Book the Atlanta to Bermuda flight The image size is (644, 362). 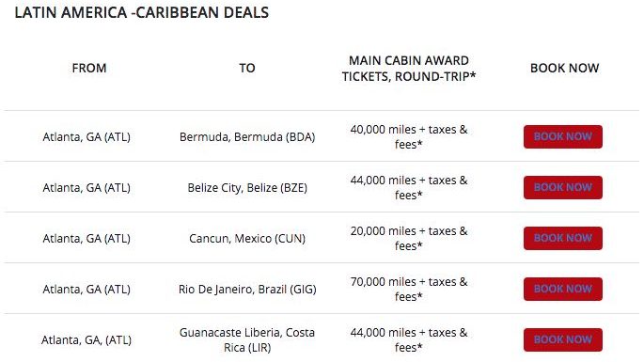coord(563,137)
